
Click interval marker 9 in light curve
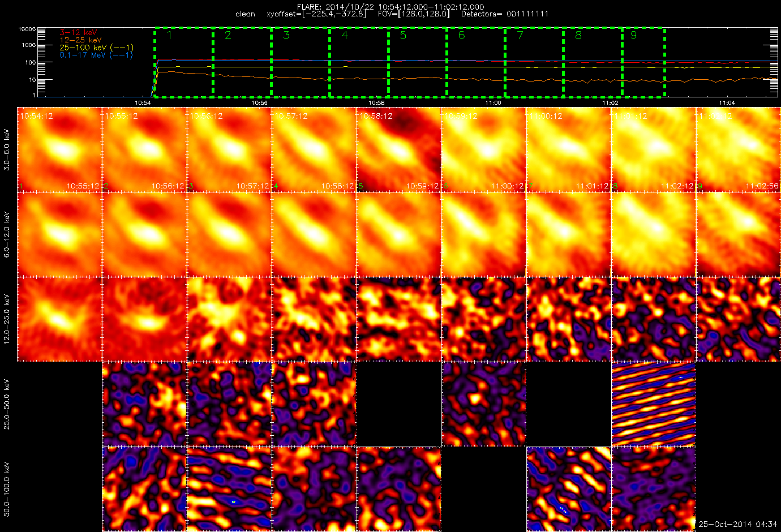click(x=633, y=35)
